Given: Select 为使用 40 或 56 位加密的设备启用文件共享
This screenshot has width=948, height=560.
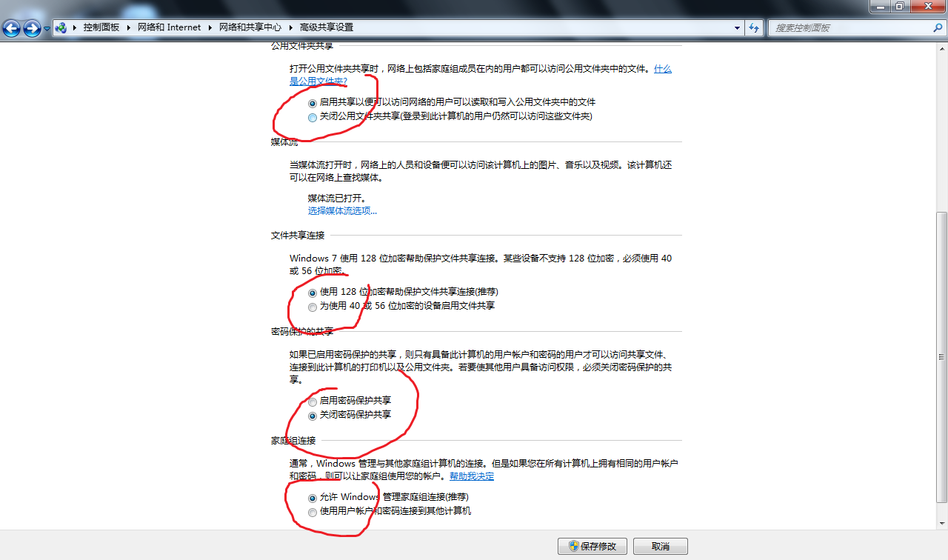Looking at the screenshot, I should coord(401,305).
